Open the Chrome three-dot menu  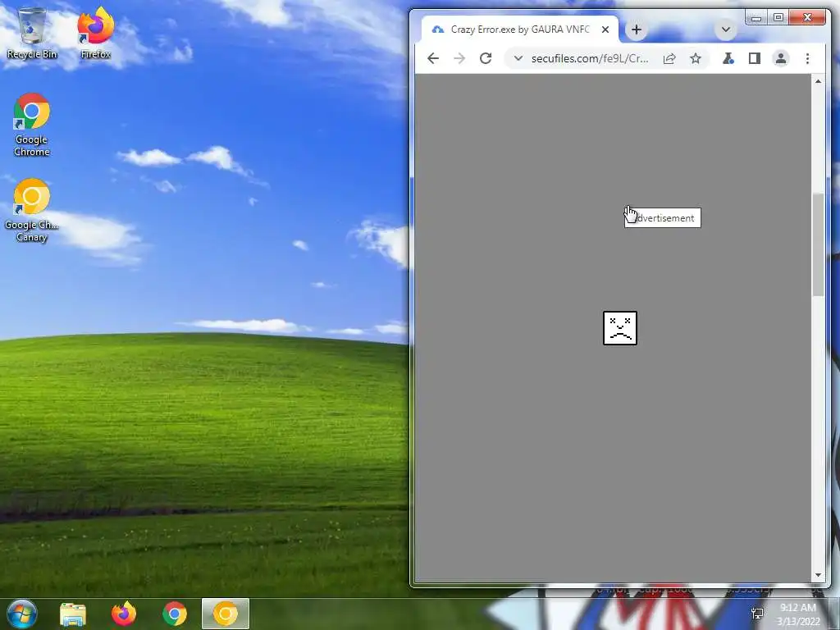[x=807, y=58]
